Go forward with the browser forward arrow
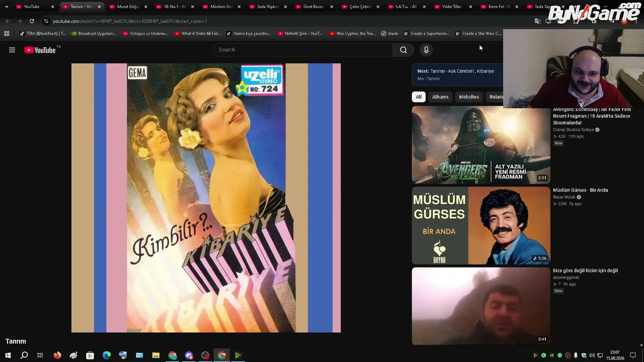 [x=20, y=21]
